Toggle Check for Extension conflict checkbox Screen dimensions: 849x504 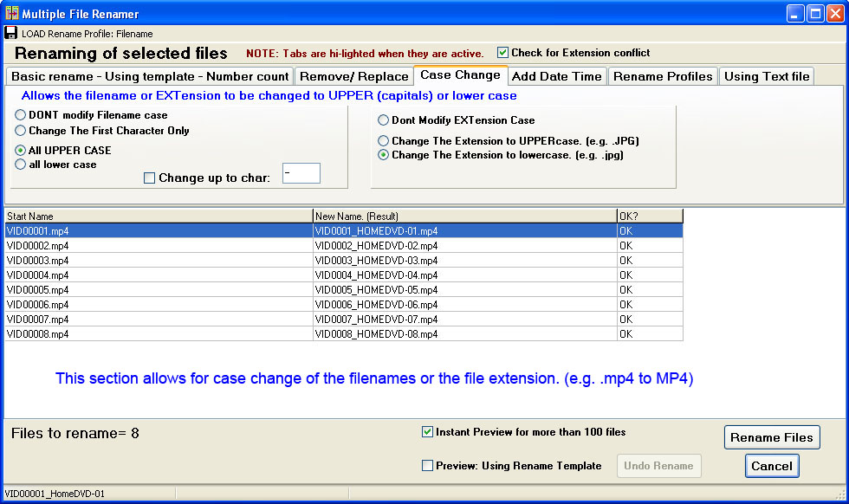pos(503,53)
